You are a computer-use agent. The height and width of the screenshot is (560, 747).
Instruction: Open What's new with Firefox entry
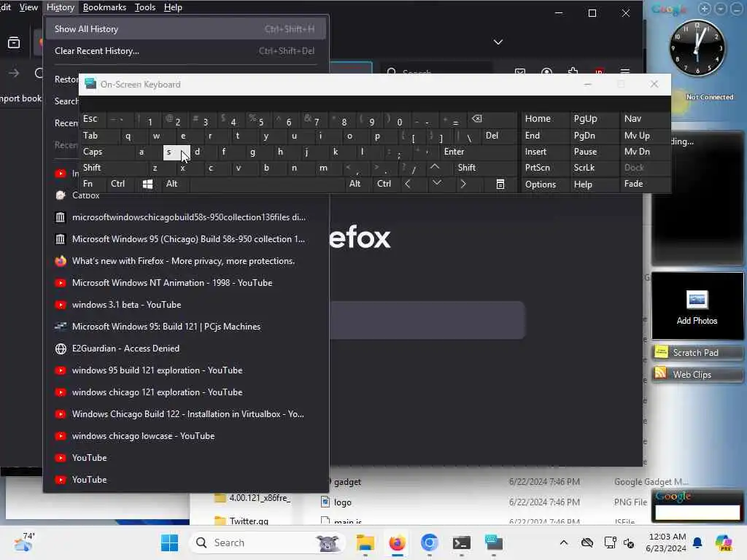(186, 261)
